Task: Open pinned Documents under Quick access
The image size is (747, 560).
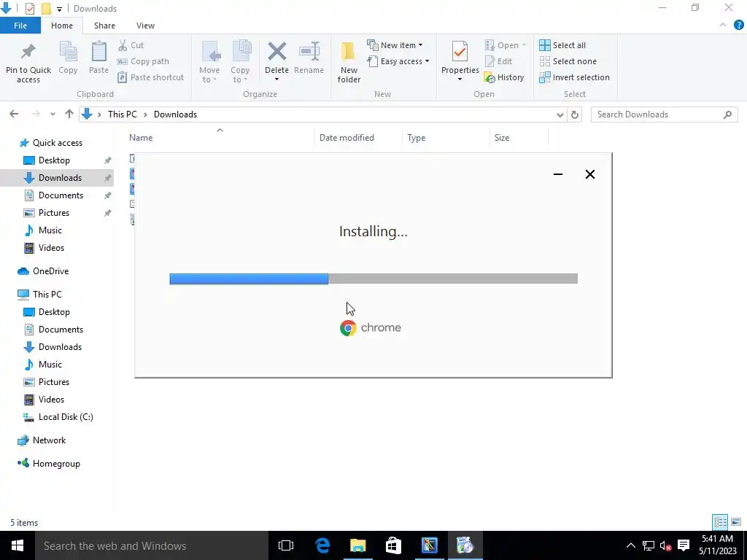Action: [61, 195]
